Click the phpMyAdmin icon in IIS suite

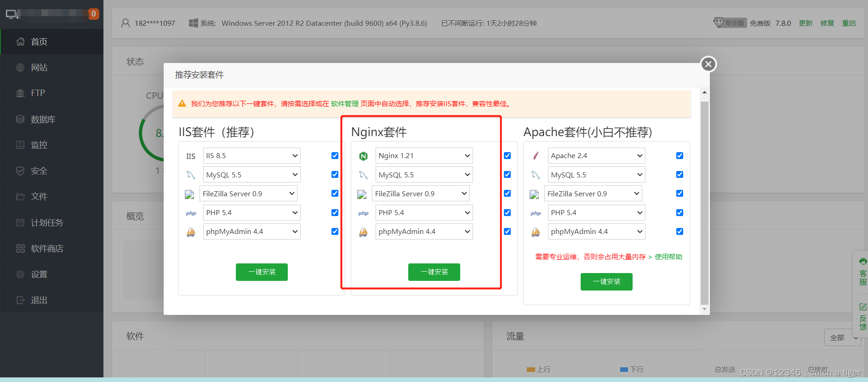click(x=191, y=232)
